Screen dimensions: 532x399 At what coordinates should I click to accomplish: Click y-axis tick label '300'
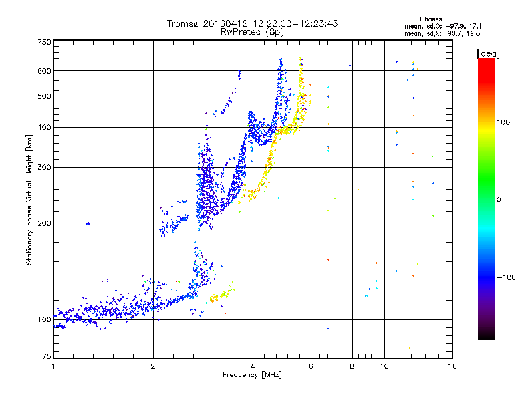pos(44,168)
